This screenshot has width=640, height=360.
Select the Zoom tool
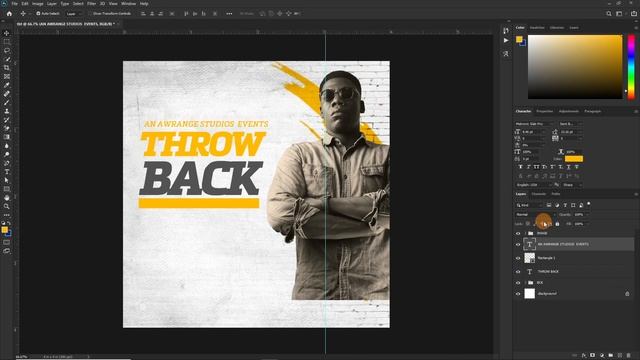(7, 206)
